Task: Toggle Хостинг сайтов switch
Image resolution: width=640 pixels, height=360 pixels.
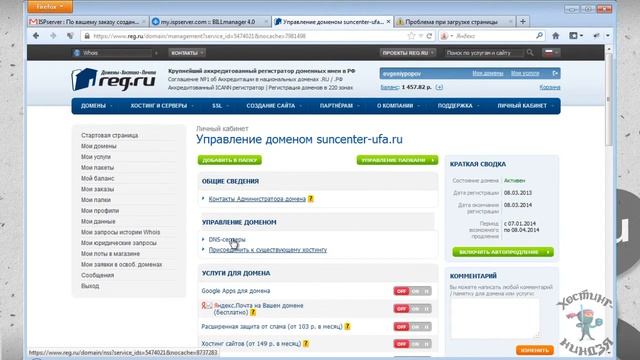Action: coord(412,344)
